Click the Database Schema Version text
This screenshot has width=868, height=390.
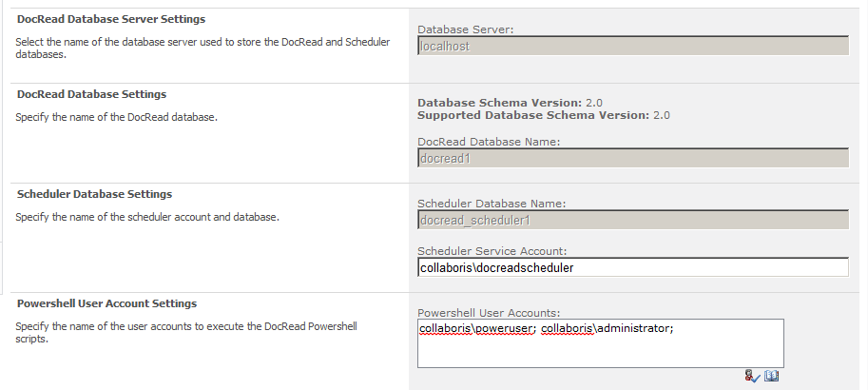coord(511,103)
